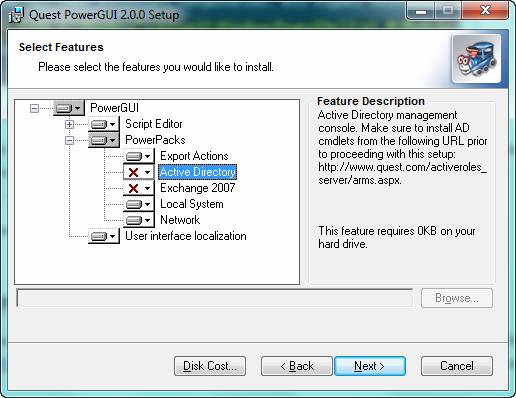Click the Disk Cost button

click(x=210, y=366)
